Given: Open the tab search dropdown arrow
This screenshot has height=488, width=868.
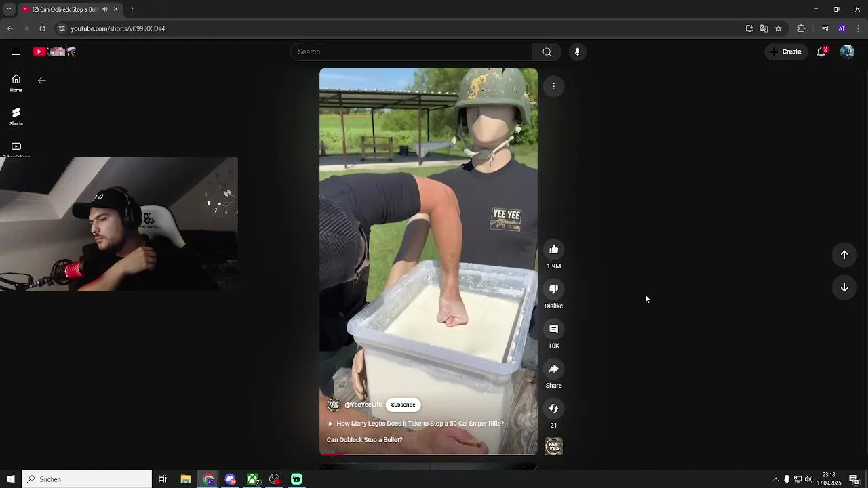Looking at the screenshot, I should [9, 9].
